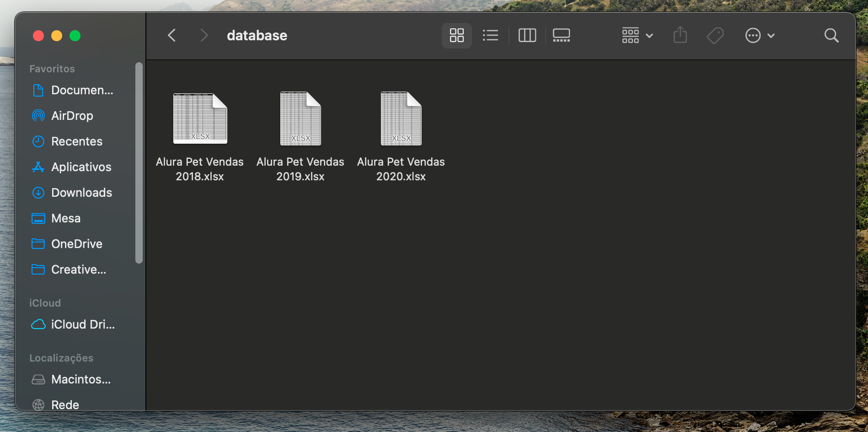Click the Macintosh HD disk icon
868x432 pixels.
point(38,379)
